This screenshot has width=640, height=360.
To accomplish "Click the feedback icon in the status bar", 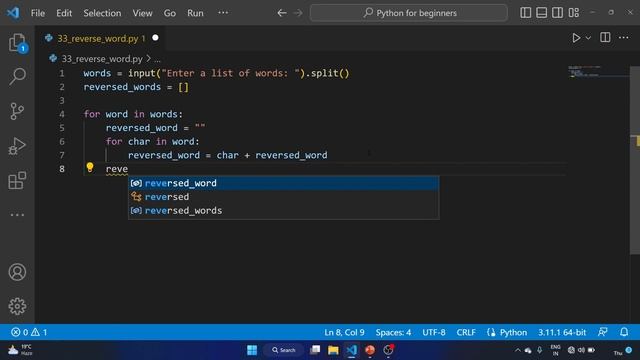I will [x=602, y=332].
